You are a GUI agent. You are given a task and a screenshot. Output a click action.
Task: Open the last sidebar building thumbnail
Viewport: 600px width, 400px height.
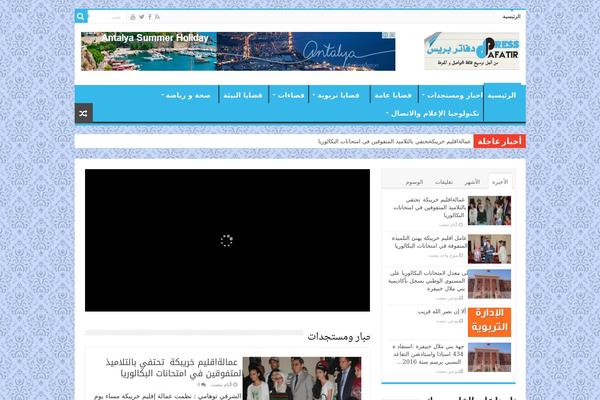pos(489,358)
